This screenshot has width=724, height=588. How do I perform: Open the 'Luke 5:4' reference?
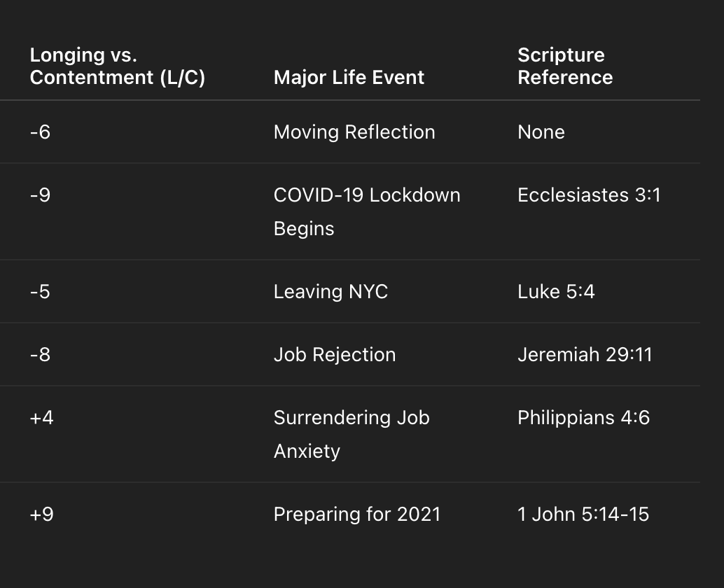pyautogui.click(x=556, y=292)
